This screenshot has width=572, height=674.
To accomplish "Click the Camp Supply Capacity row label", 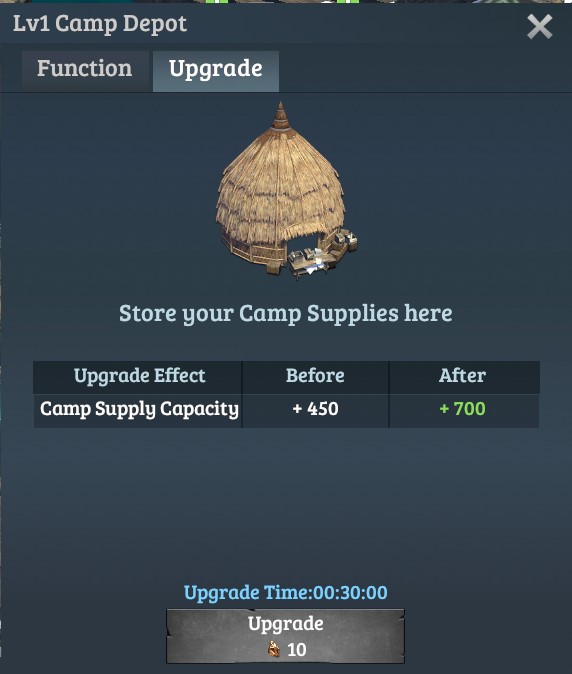I will 139,409.
